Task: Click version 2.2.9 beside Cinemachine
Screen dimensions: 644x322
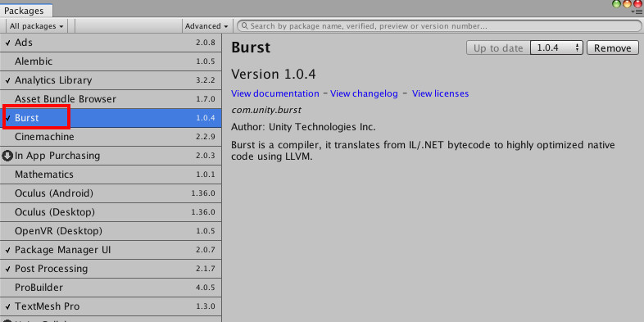Action: click(206, 137)
